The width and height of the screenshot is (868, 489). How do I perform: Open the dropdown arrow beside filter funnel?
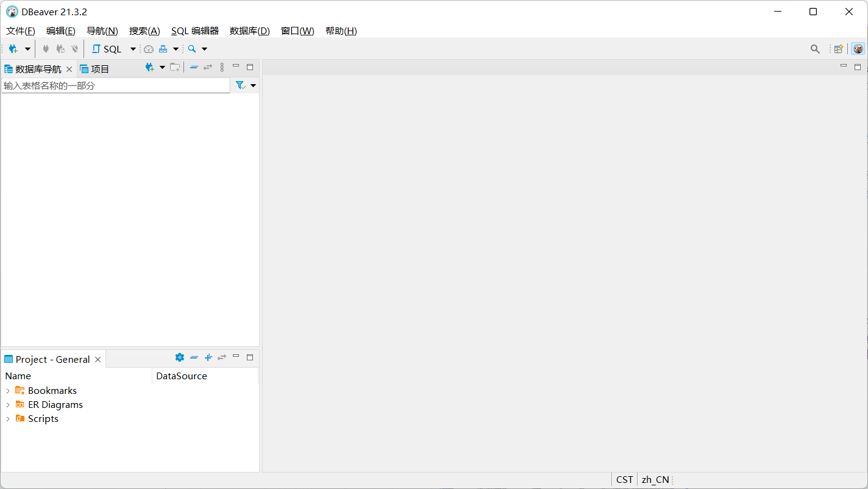254,86
